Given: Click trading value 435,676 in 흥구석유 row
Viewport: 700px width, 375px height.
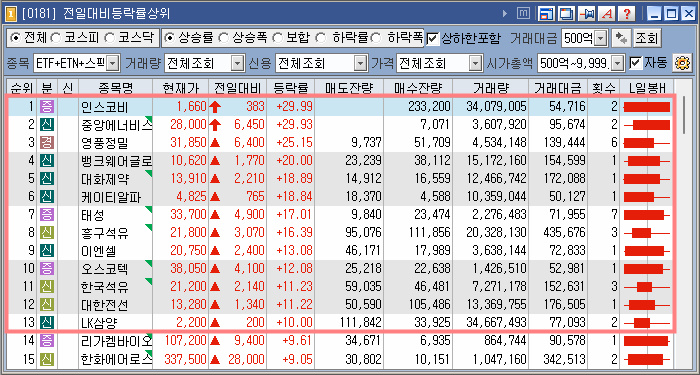Looking at the screenshot, I should click(x=564, y=233).
